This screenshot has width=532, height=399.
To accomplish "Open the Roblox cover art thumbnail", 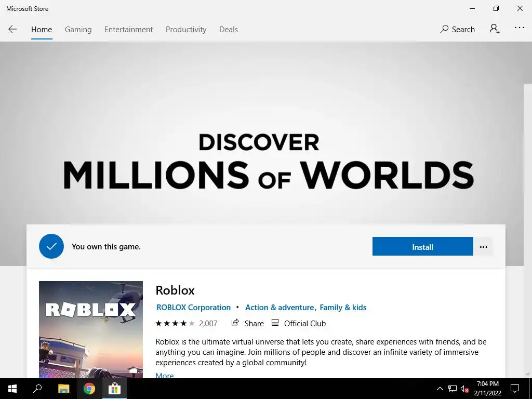I will 91,329.
